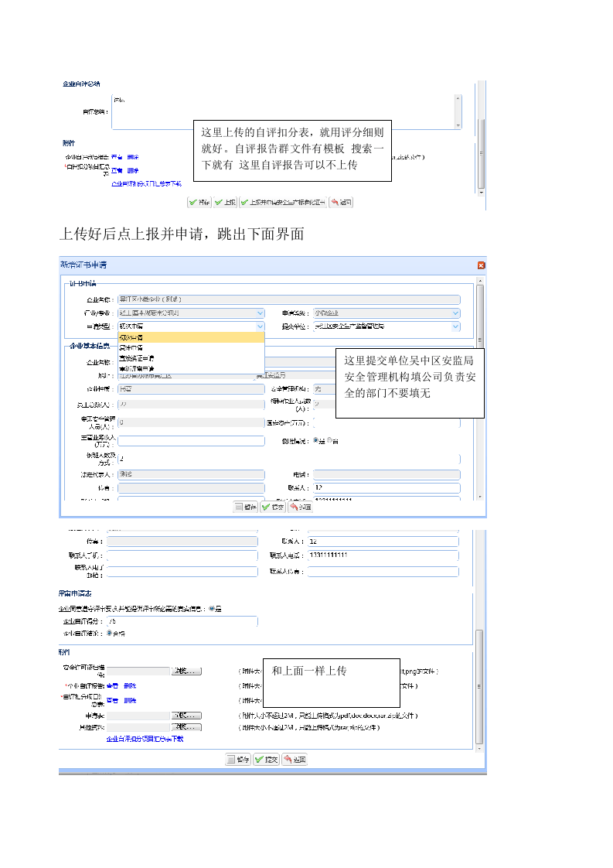Click 删除 for 自评扣分项目汇总表 above 申请表
613x868 pixels.
[x=130, y=701]
